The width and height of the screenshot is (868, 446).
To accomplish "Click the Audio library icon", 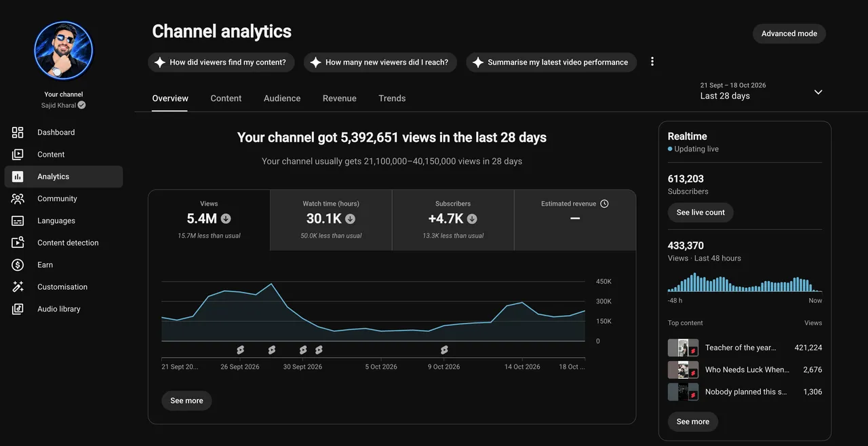I will pos(18,309).
